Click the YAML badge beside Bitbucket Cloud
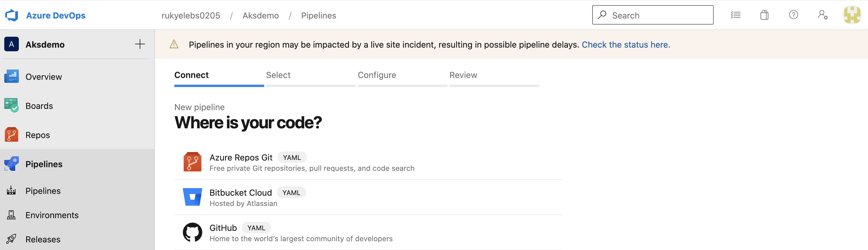Image resolution: width=868 pixels, height=250 pixels. point(291,192)
